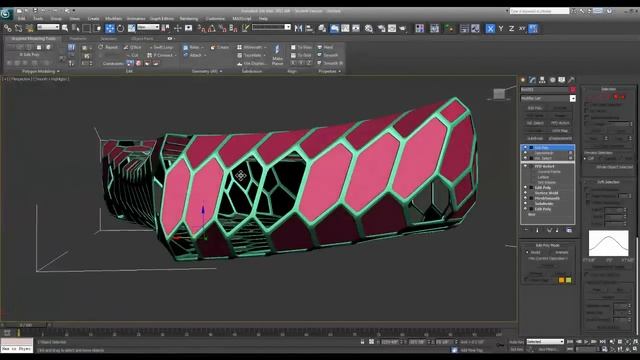
Task: Click the Select and Manipulate tool
Action: pos(178,28)
